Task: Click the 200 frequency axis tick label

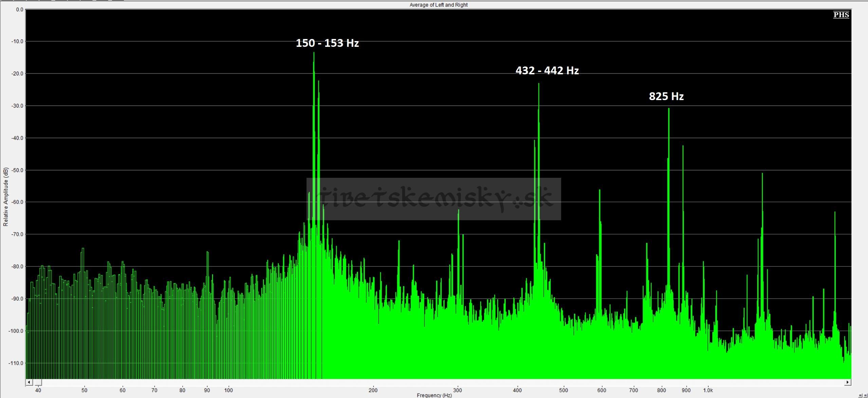Action: coord(373,390)
